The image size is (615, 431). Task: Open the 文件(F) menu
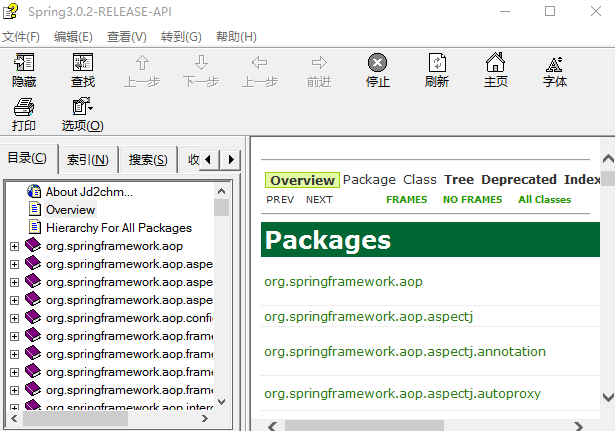point(21,37)
